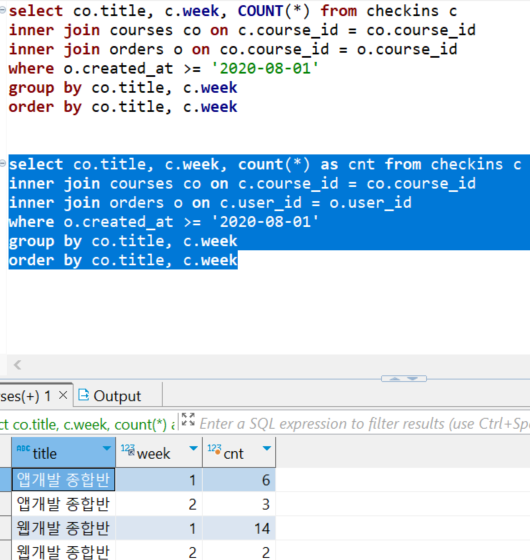
Task: Click the executed query text 'co.title, c.week, count(*)'
Action: [x=90, y=424]
